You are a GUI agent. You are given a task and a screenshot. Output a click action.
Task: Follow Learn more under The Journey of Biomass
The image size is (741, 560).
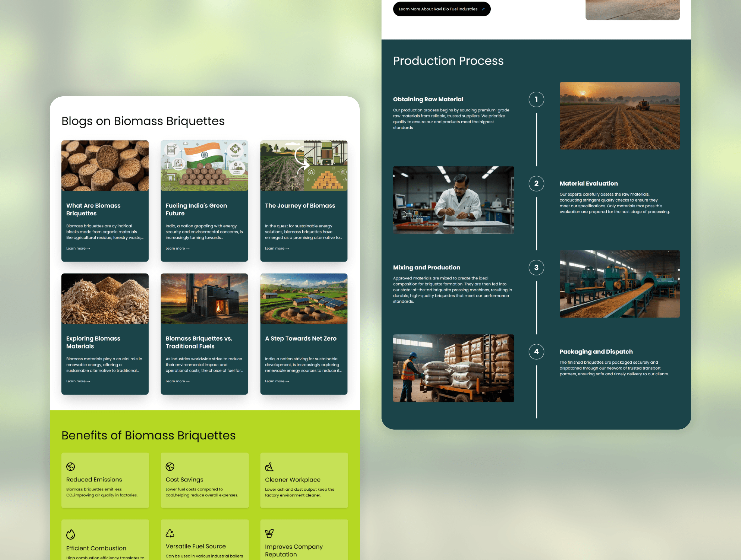pyautogui.click(x=277, y=248)
